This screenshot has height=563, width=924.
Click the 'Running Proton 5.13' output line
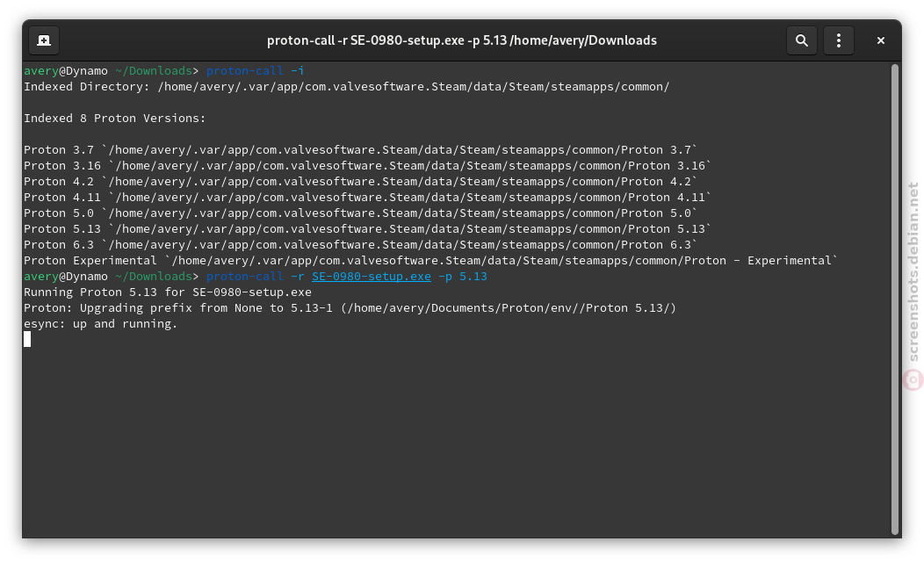[x=168, y=292]
